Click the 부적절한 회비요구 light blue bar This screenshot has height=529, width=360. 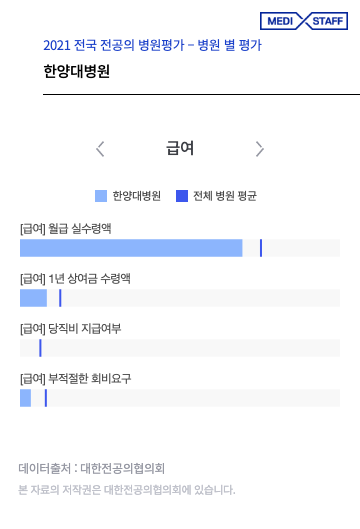pos(25,398)
